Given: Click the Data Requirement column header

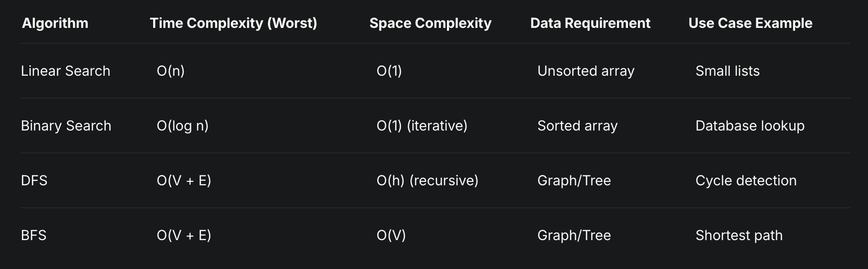Looking at the screenshot, I should pos(590,23).
